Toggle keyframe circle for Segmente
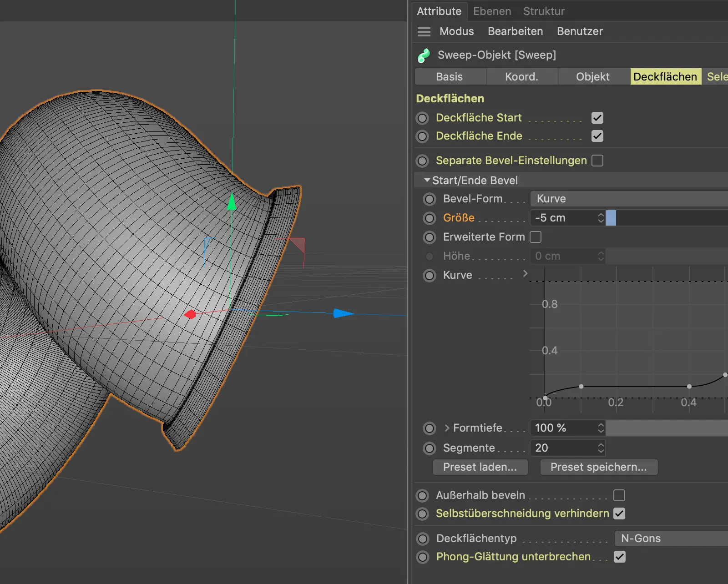Image resolution: width=728 pixels, height=584 pixels. [430, 448]
